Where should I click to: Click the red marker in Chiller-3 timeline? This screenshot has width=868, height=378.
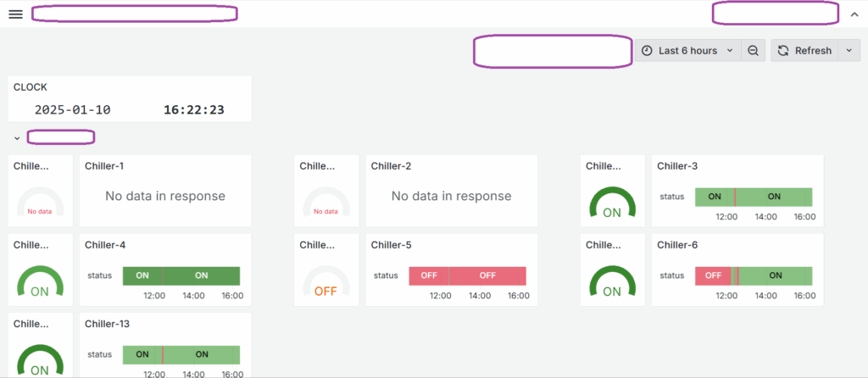(x=735, y=197)
